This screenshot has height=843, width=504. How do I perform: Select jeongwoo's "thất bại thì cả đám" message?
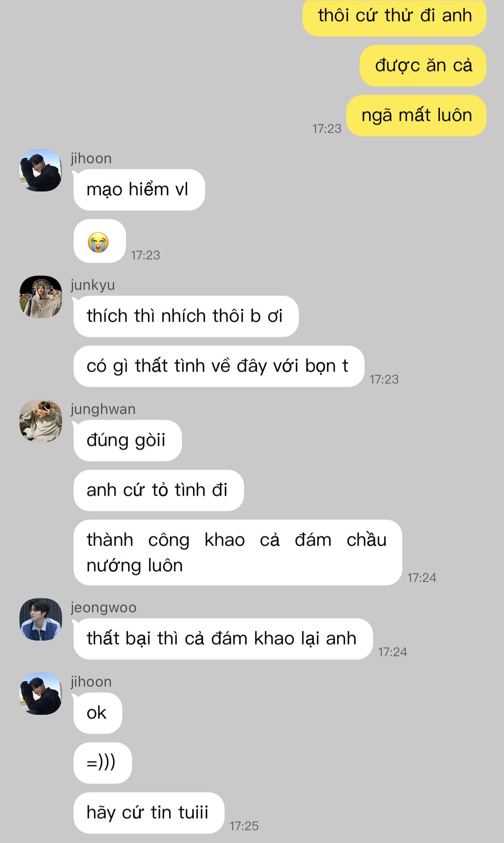pos(223,639)
